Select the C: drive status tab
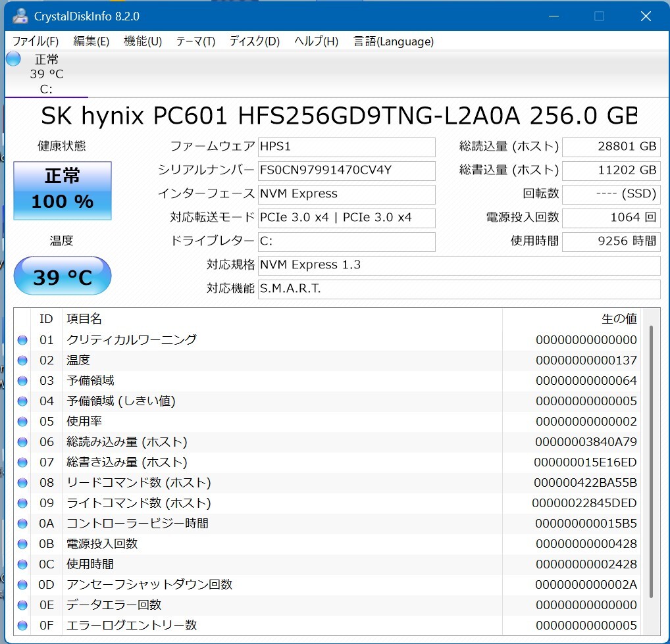Screen dimensions: 670x644 (x=46, y=74)
